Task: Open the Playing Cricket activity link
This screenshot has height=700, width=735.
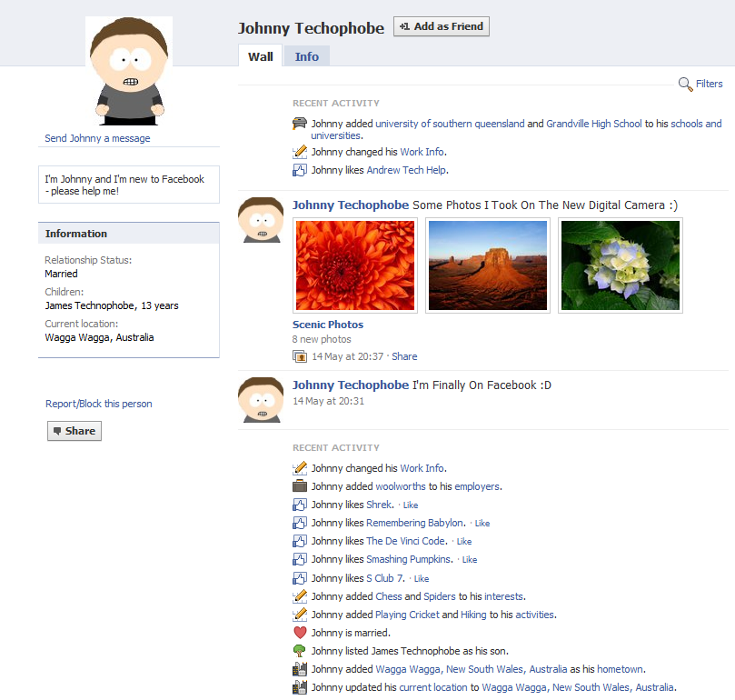Action: 407,615
